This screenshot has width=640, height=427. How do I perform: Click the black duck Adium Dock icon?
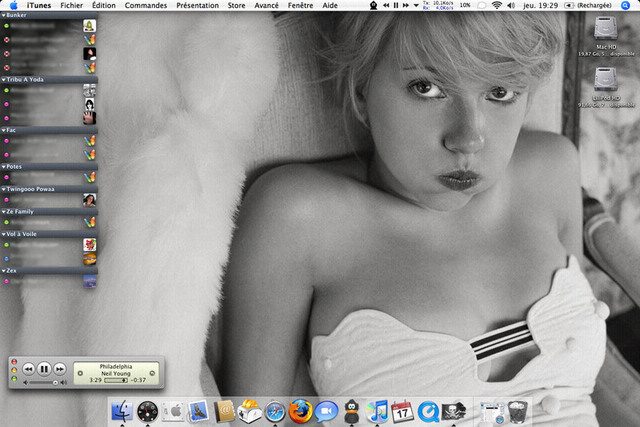click(x=351, y=411)
